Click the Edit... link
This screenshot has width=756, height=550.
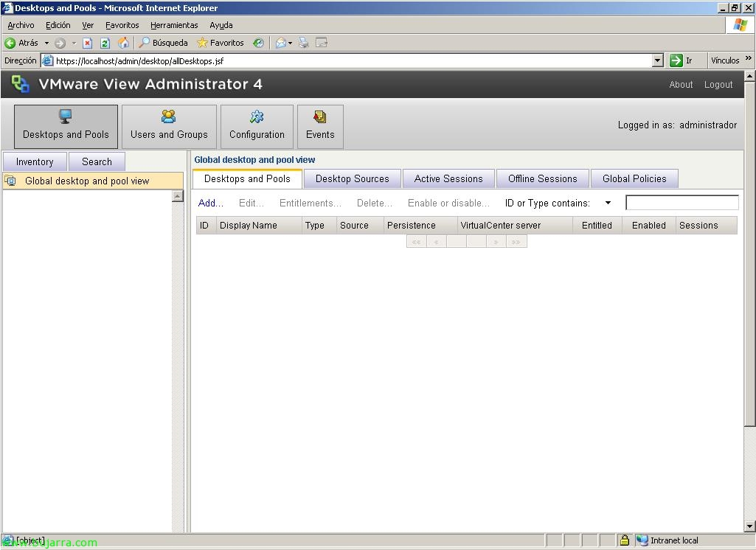[252, 203]
